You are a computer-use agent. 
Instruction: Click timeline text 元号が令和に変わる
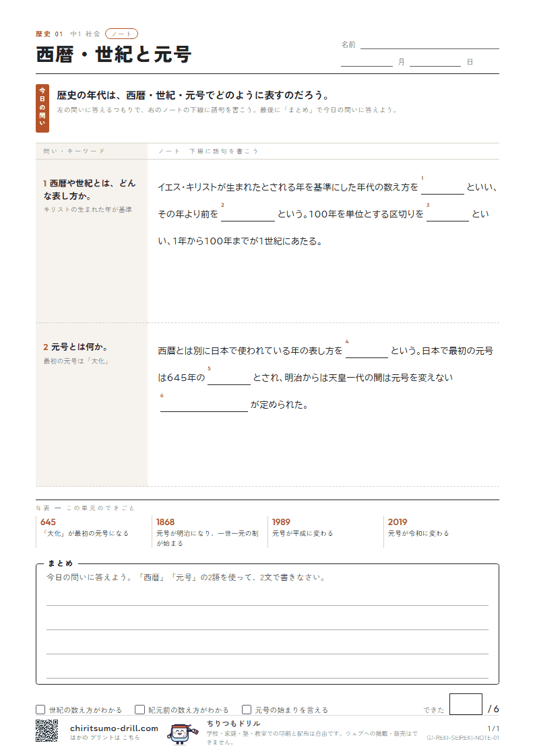[418, 533]
